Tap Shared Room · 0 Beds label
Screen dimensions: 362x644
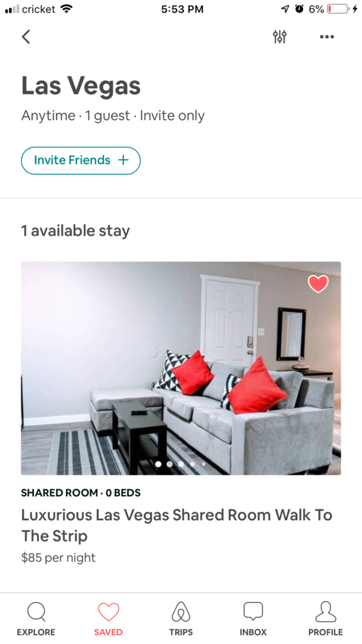81,493
